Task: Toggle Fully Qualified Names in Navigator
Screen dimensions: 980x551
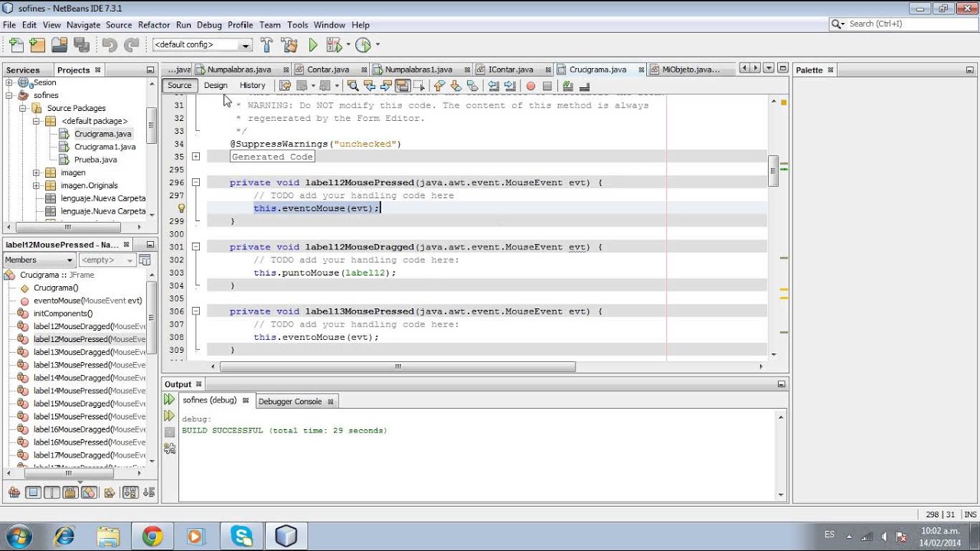Action: pos(109,492)
